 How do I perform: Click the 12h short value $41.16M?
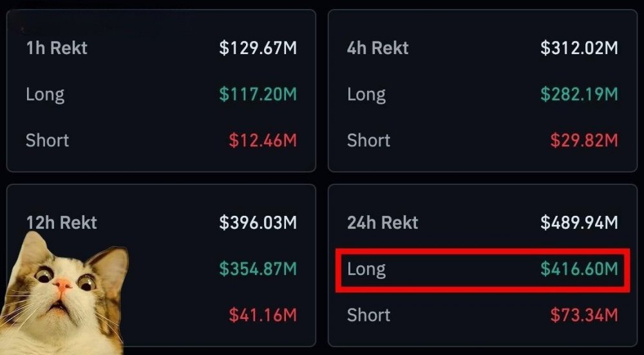[x=263, y=315]
